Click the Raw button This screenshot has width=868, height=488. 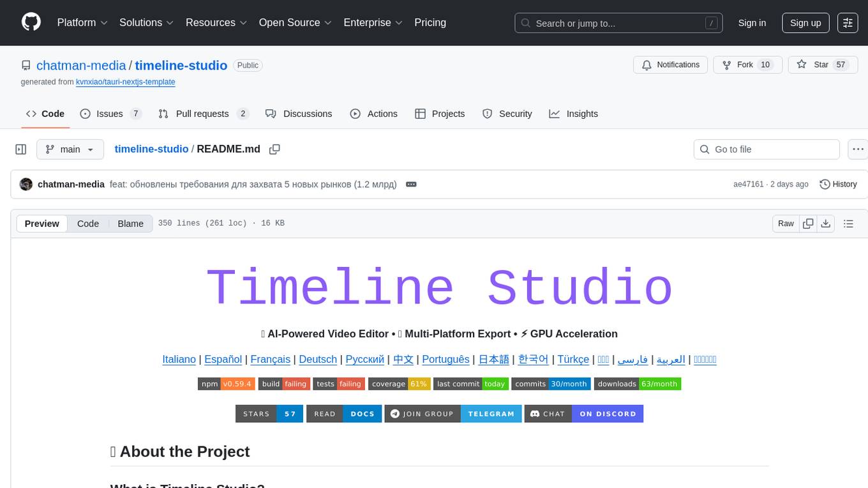point(786,224)
